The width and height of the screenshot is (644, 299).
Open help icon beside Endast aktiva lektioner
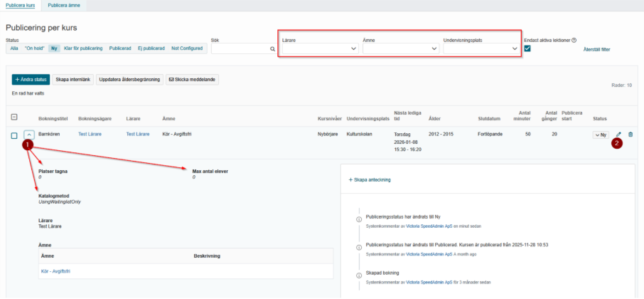(x=574, y=41)
